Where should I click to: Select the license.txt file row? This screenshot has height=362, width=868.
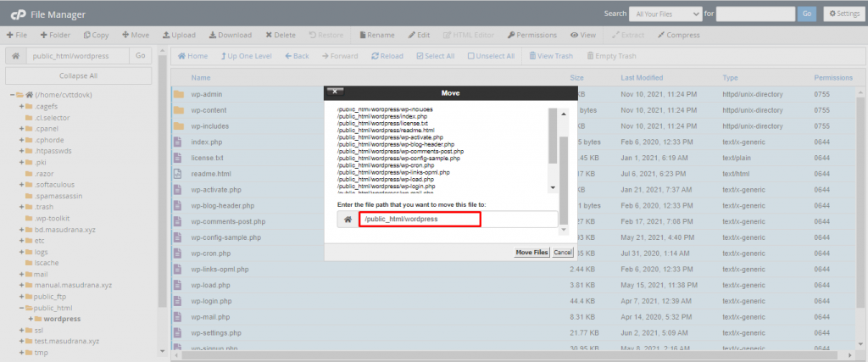click(x=515, y=158)
